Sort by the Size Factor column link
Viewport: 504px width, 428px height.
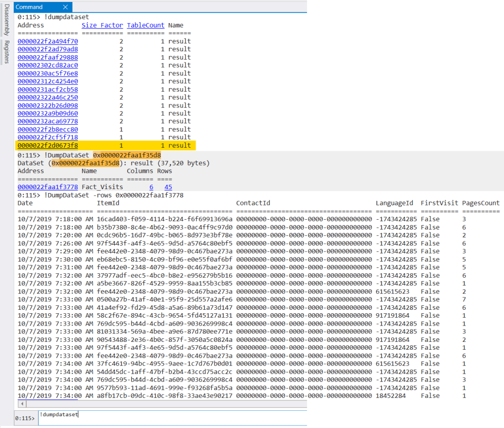pos(102,25)
